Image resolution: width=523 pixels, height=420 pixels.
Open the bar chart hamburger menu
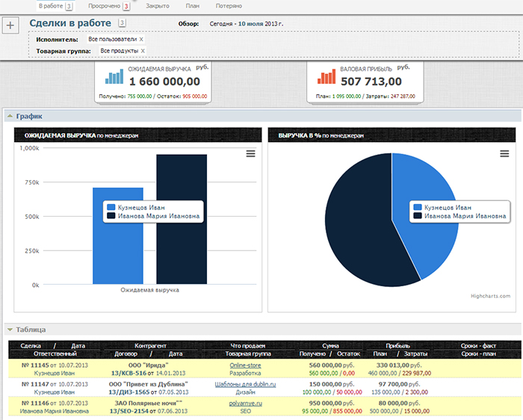250,153
